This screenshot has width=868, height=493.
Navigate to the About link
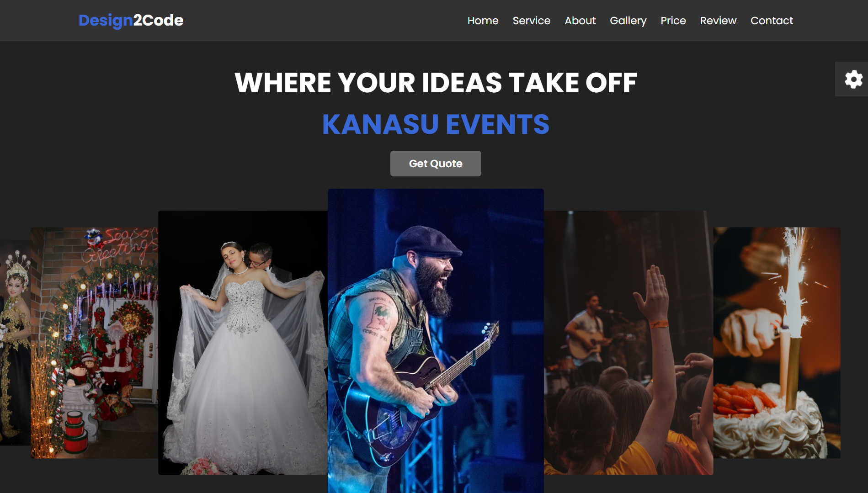tap(580, 21)
